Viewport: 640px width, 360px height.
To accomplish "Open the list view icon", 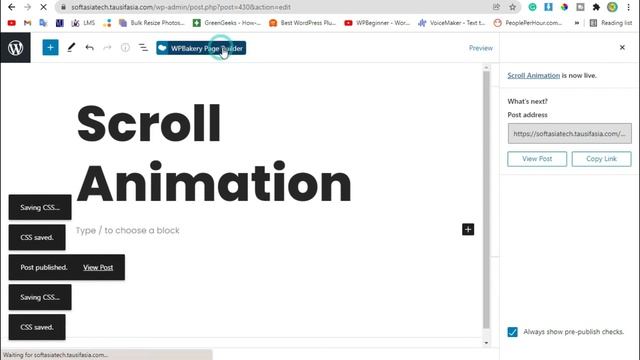I will 143,48.
